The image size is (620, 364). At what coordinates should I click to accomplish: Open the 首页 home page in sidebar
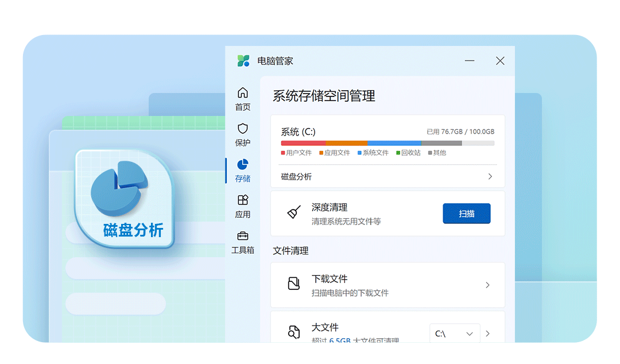click(243, 98)
